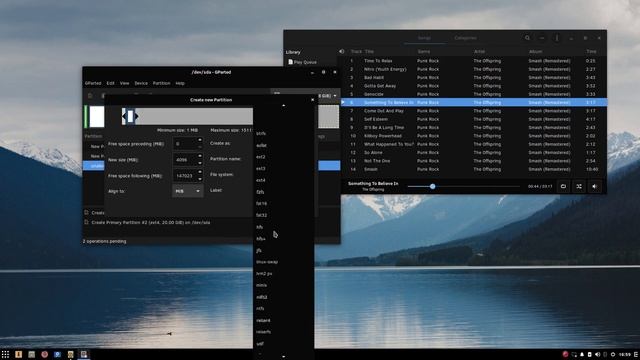Open the taskbar volume tray icon
Image resolution: width=640 pixels, height=360 pixels.
(598, 354)
